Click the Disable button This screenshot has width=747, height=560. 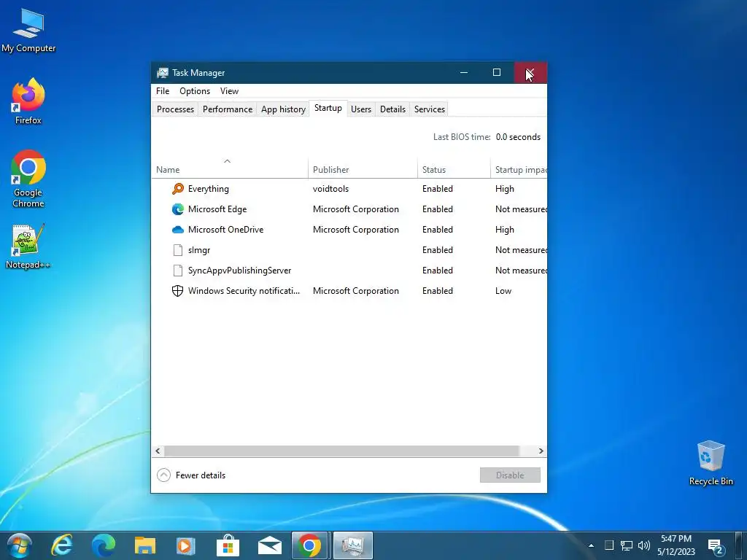click(x=510, y=475)
